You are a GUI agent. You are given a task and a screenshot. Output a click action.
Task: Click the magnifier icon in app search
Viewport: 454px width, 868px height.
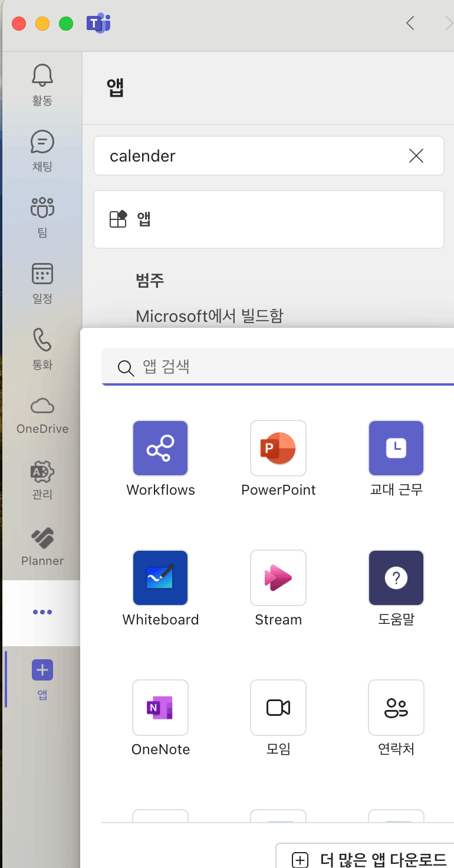pyautogui.click(x=126, y=368)
